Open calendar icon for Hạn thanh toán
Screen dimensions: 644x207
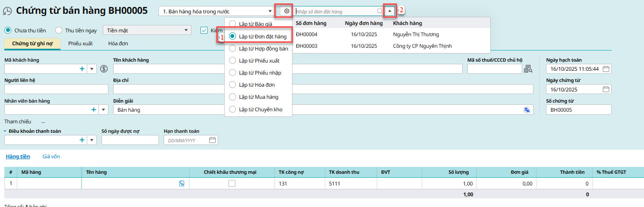click(x=212, y=140)
